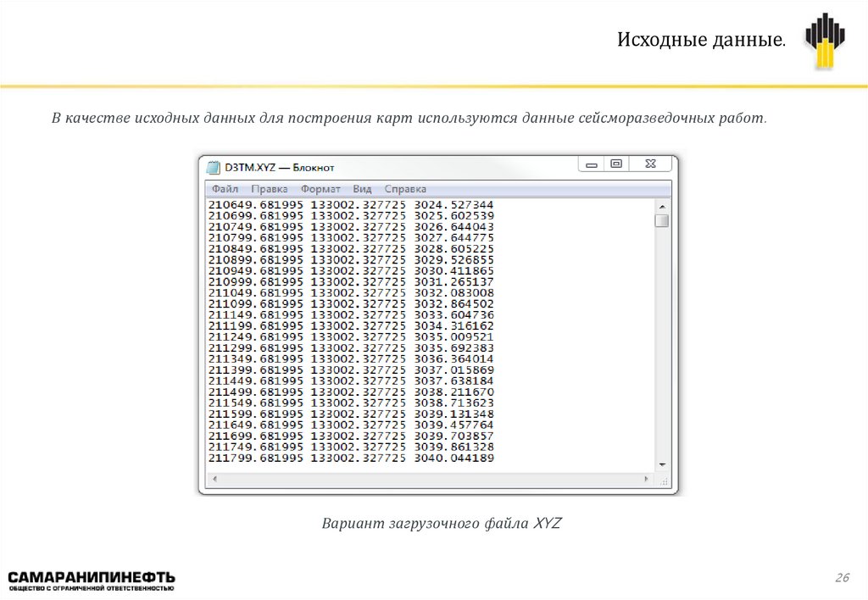This screenshot has height=600, width=868.
Task: Click the value 3037.015869
Action: pyautogui.click(x=453, y=369)
